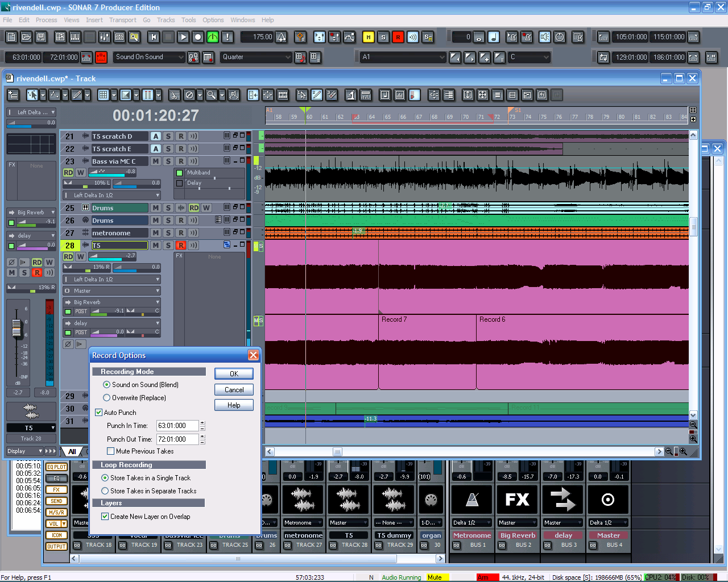
Task: Start playback with the Play button
Action: pos(183,37)
